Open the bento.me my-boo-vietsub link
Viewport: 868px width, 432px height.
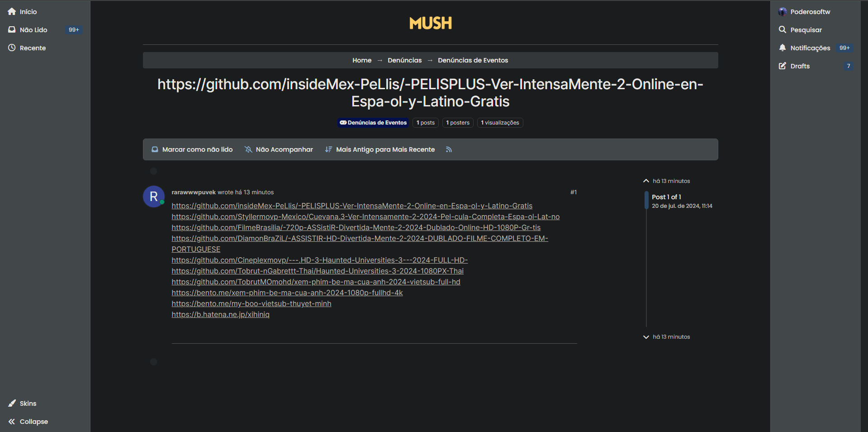click(x=251, y=304)
